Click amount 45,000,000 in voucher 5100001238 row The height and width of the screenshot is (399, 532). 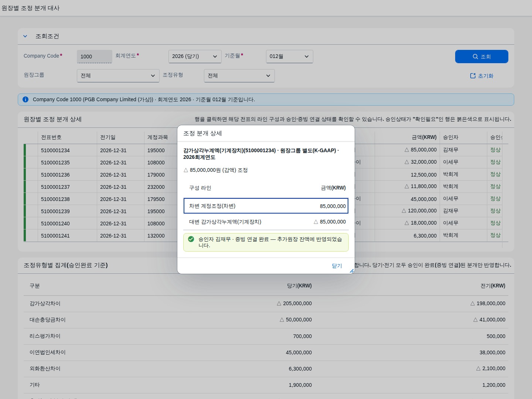coord(423,199)
